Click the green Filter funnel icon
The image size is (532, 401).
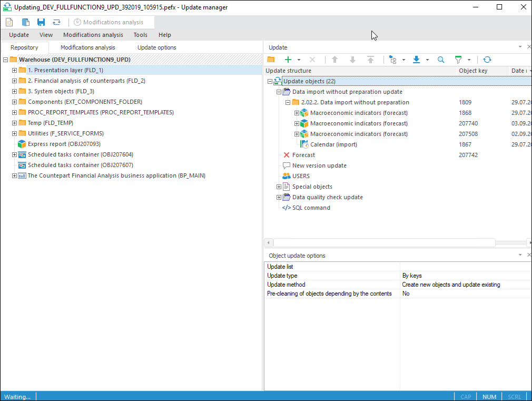(x=458, y=60)
